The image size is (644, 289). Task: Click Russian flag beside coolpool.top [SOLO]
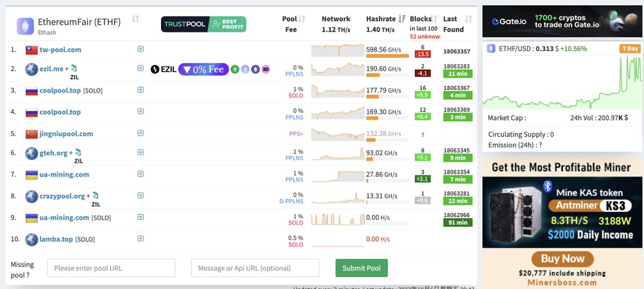[32, 91]
